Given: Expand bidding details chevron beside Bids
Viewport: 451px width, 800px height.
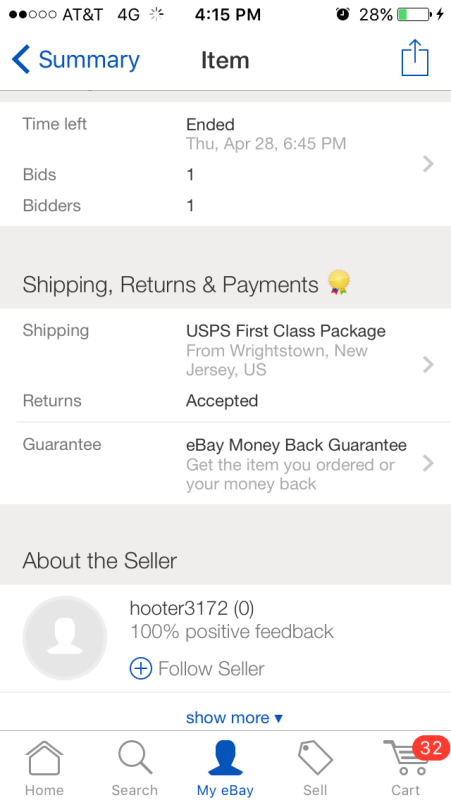Looking at the screenshot, I should click(x=429, y=164).
